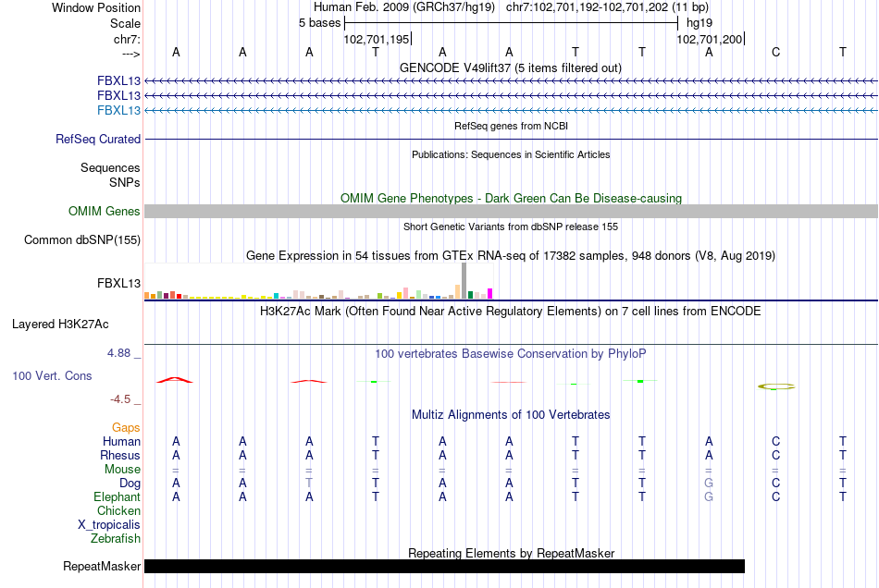Click the tallest gray bar in GTEx chart
Viewport: 879px width, 588px height.
(x=464, y=280)
